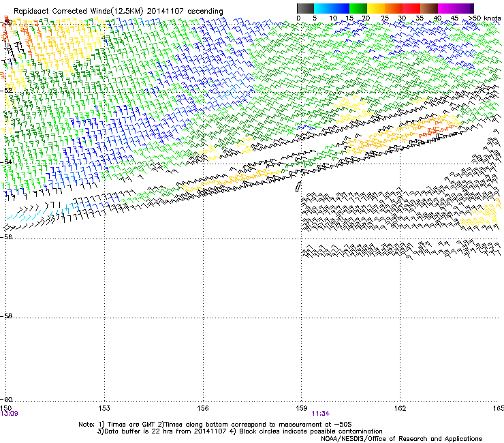Click latitude label '-56' on the left axis
The height and width of the screenshot is (443, 504).
tap(6, 236)
